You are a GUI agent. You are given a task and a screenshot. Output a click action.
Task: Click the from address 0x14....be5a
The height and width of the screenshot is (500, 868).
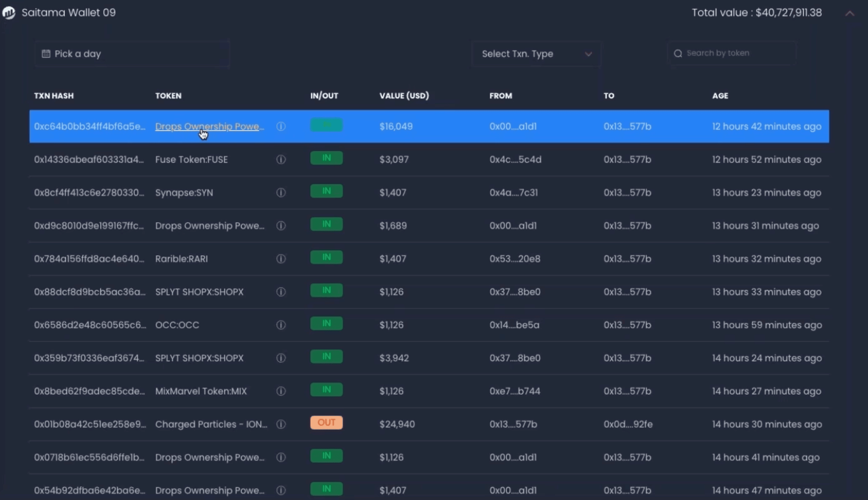tap(514, 325)
